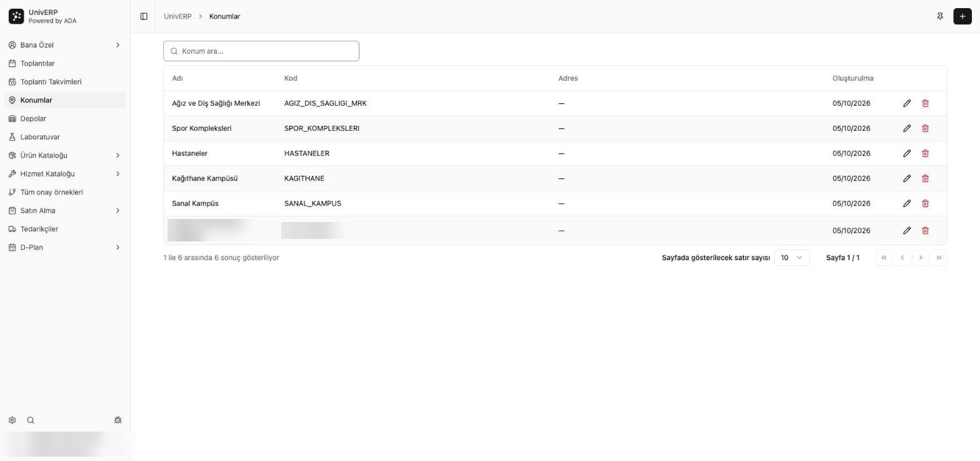Expand the Hizmet Kataloğu menu

click(65, 174)
